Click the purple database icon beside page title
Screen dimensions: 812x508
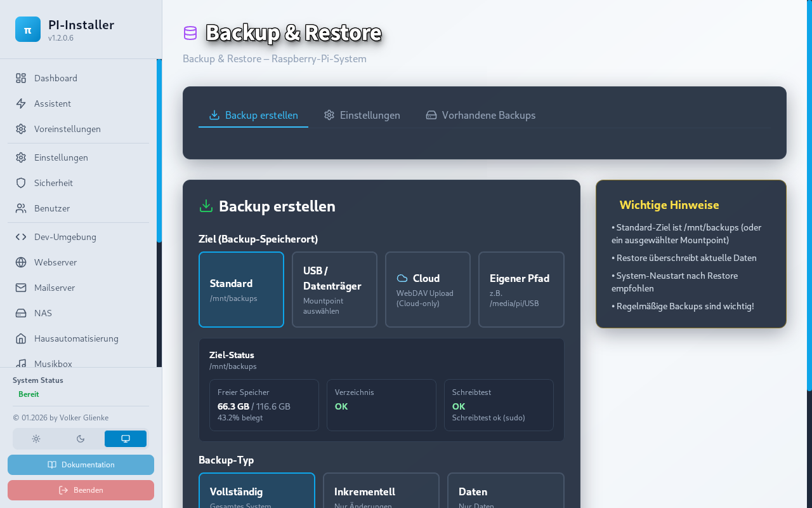[x=190, y=33]
